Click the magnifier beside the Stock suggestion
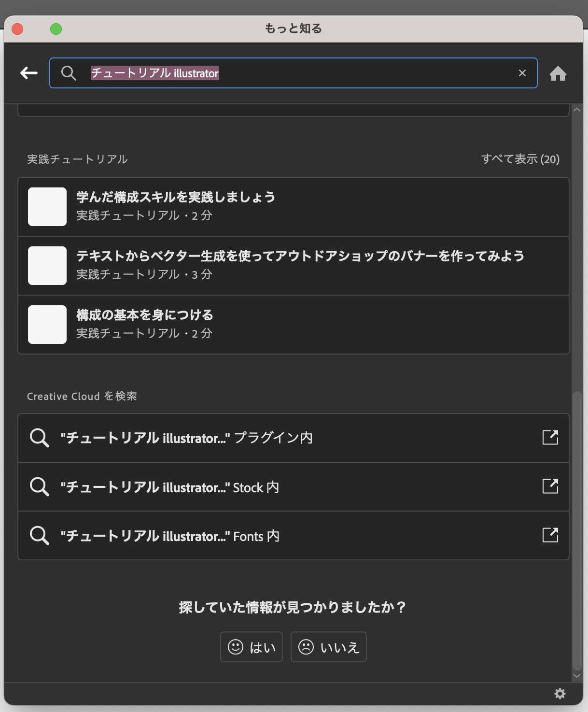588x712 pixels. (x=39, y=486)
